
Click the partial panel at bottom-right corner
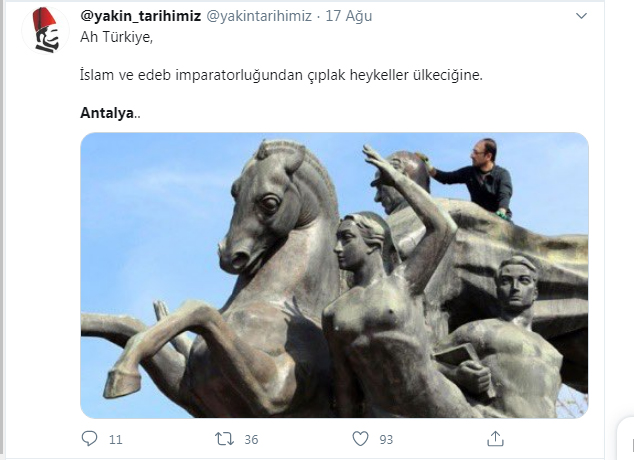tap(626, 439)
